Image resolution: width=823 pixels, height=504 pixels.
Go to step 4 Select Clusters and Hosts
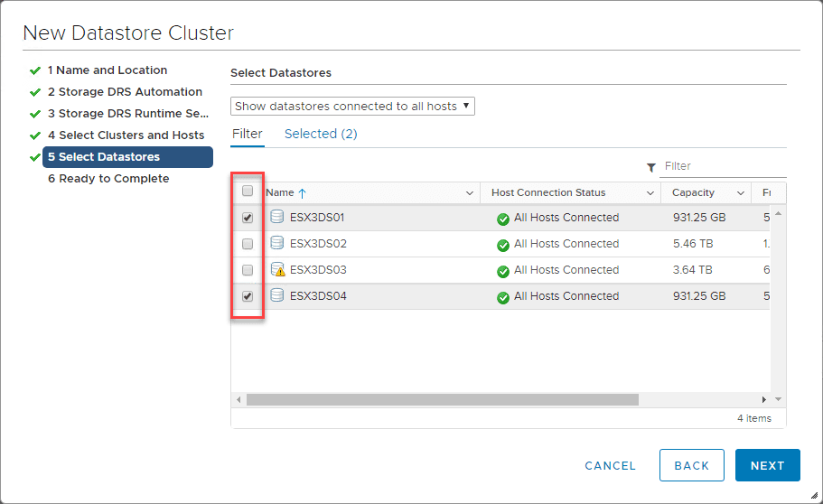[x=126, y=135]
